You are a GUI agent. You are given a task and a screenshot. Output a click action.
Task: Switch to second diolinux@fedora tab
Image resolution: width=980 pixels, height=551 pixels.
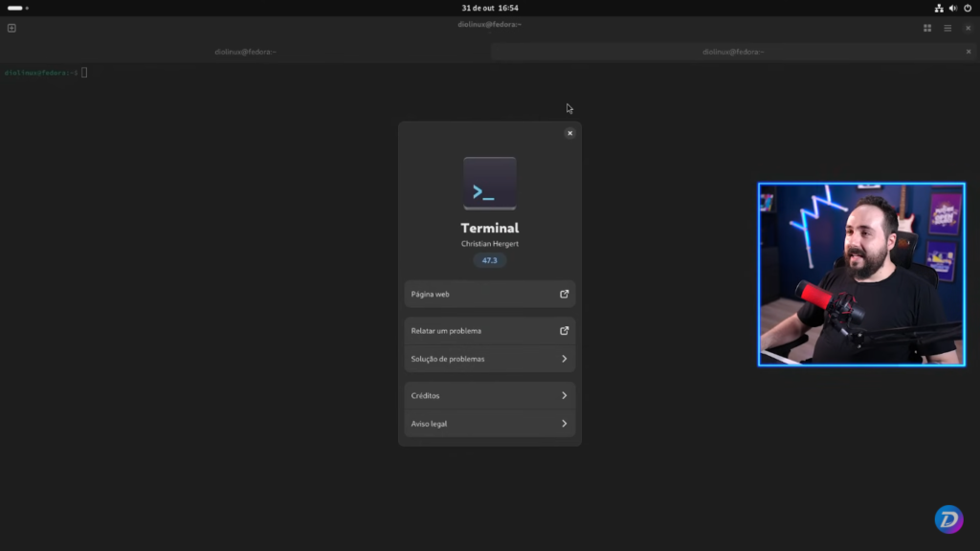733,52
